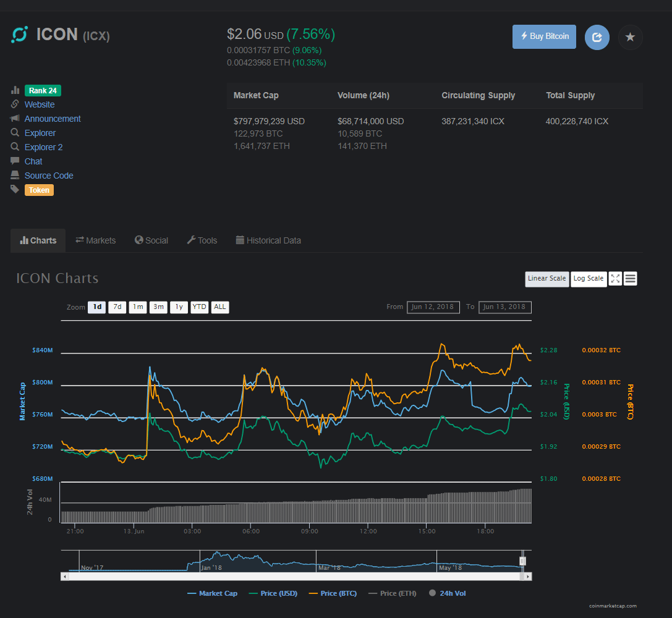The height and width of the screenshot is (618, 672).
Task: Click the ICON logo icon
Action: [x=20, y=35]
